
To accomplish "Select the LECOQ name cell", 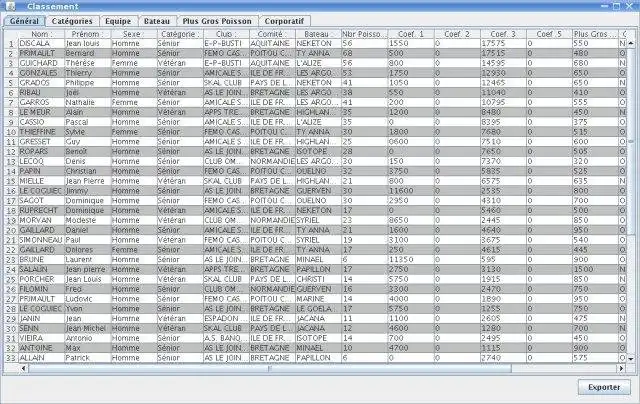I will [x=41, y=161].
